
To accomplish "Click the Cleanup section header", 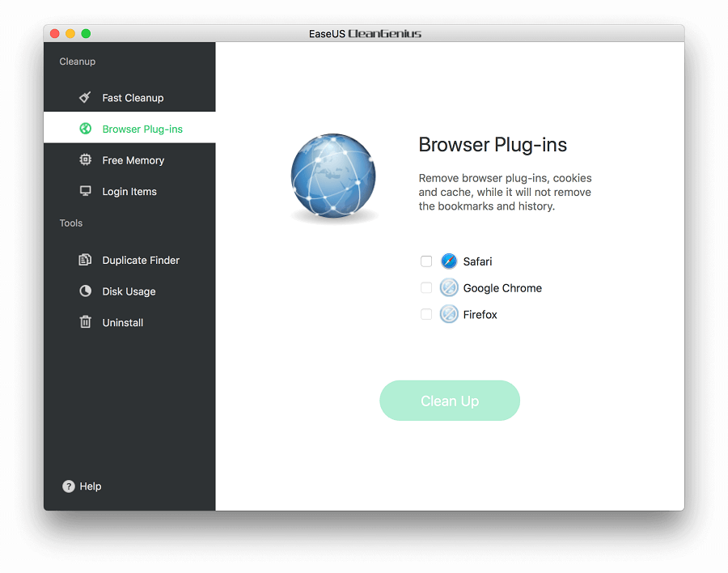I will tap(77, 62).
